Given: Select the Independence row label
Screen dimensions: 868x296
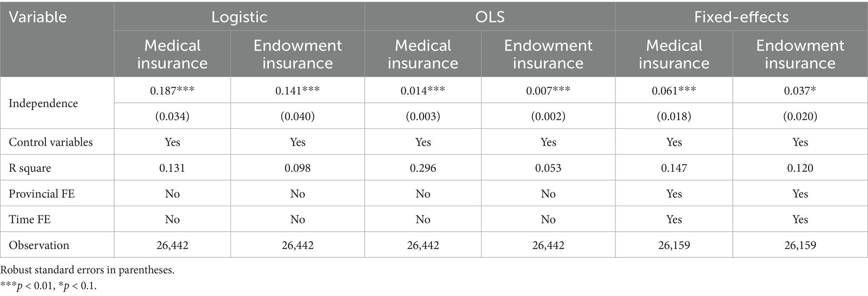Looking at the screenshot, I should point(43,103).
